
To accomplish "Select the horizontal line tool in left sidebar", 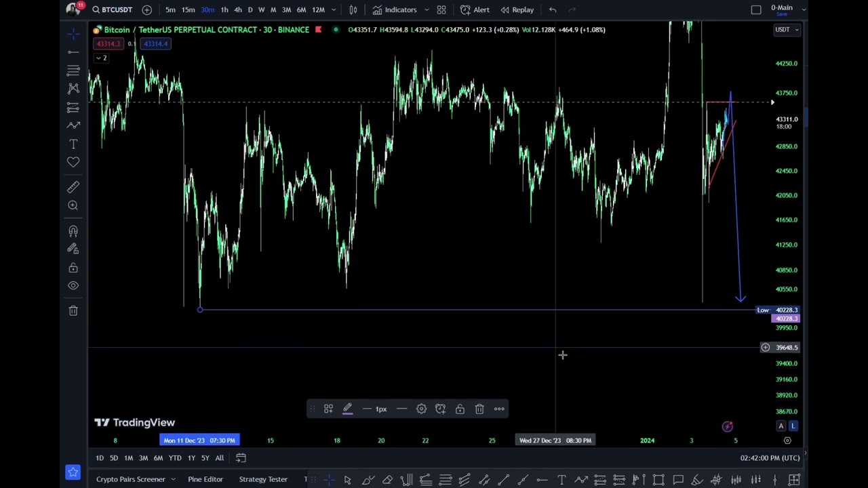I will pos(73,52).
